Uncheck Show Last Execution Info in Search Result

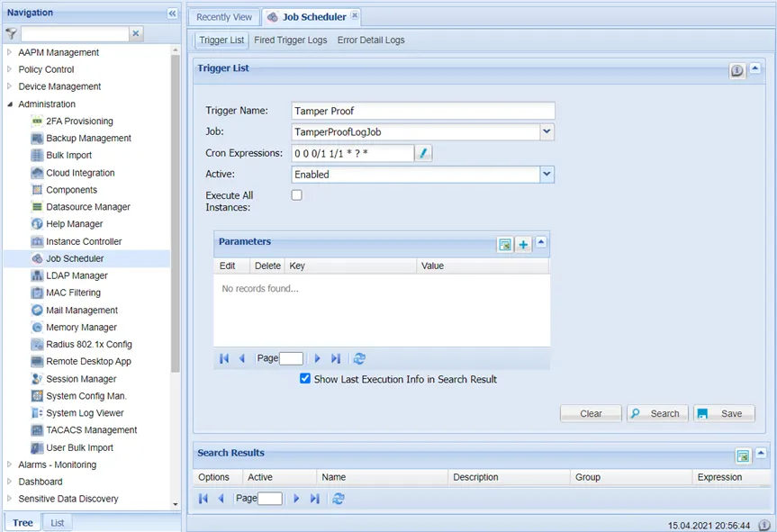tap(305, 378)
